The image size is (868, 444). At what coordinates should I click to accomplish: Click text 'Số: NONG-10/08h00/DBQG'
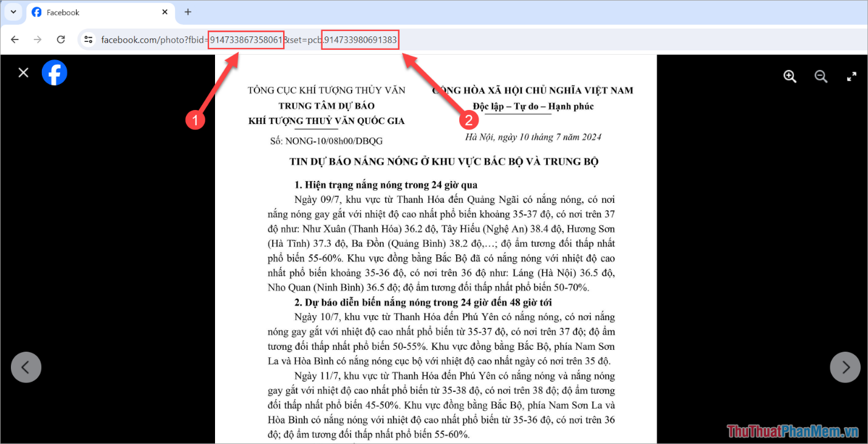tap(326, 141)
